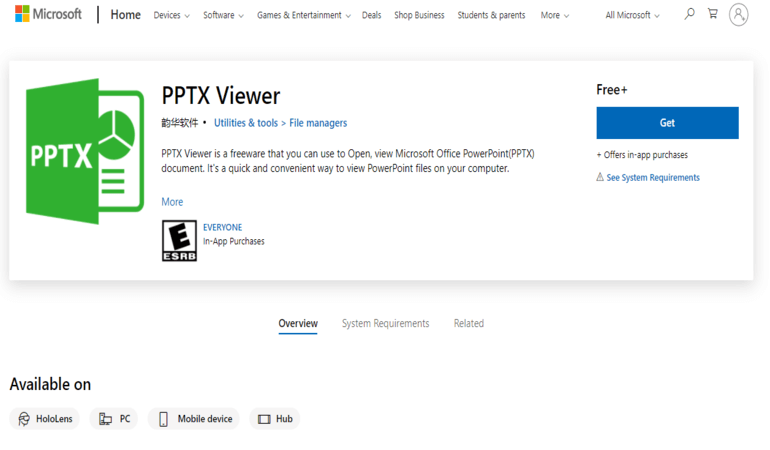Click the In-App Purchases rating text

click(x=233, y=241)
